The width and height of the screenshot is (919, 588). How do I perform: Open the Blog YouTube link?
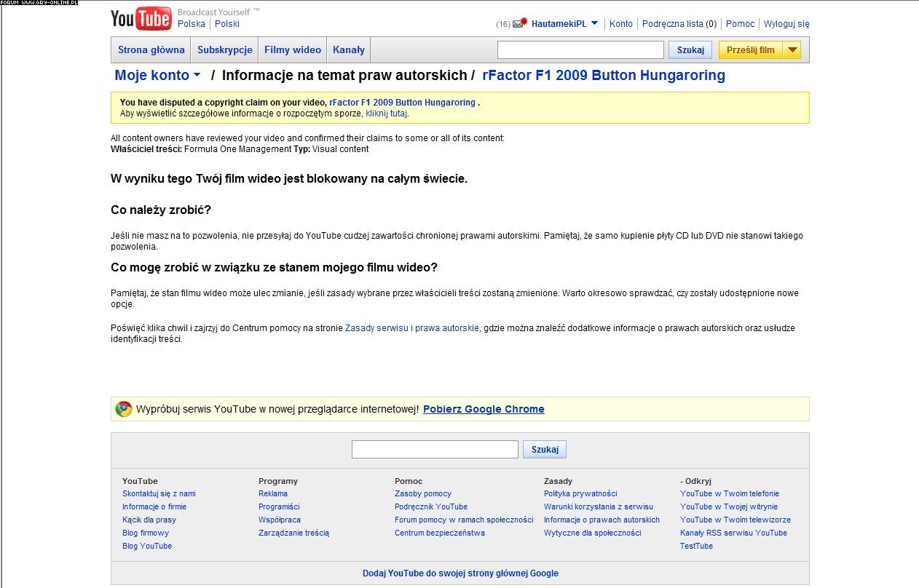147,546
